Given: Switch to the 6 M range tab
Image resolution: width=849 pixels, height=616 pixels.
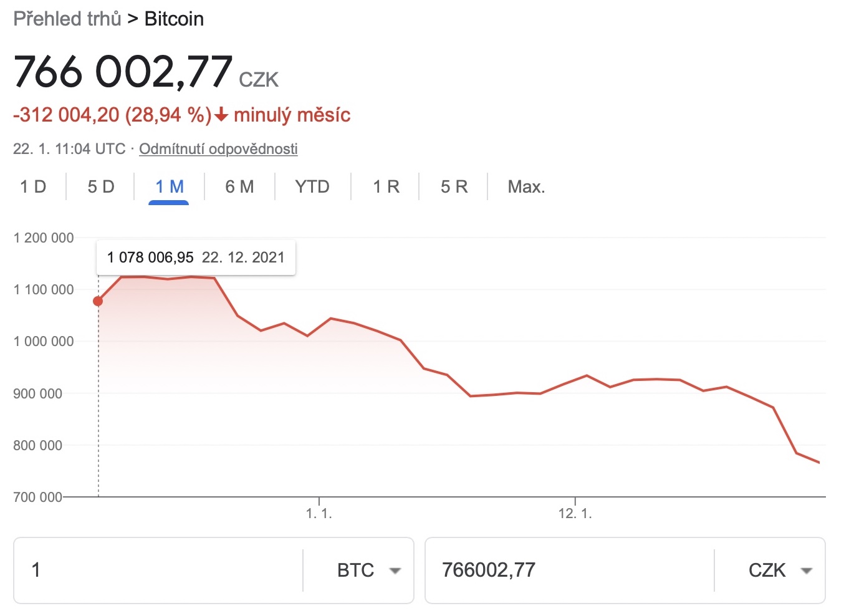Looking at the screenshot, I should click(239, 186).
